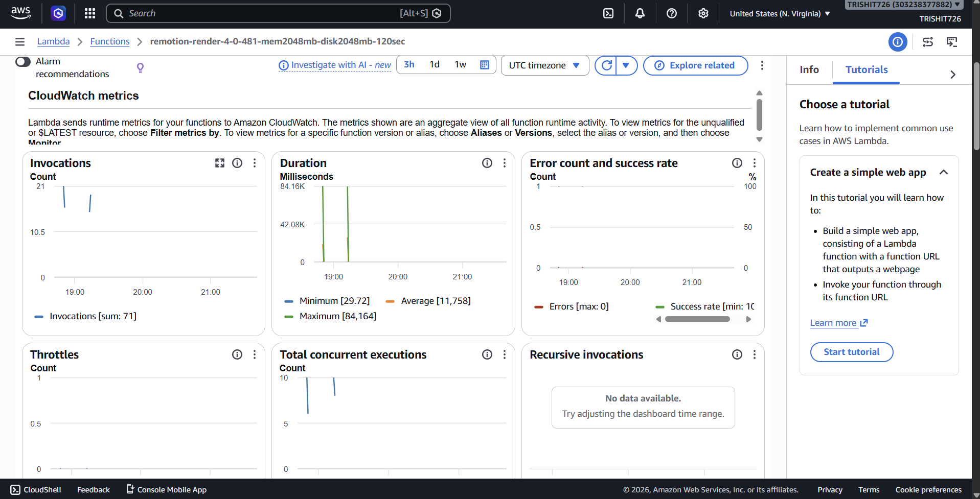This screenshot has height=499, width=980.
Task: Click Investigate with AI link
Action: click(335, 65)
